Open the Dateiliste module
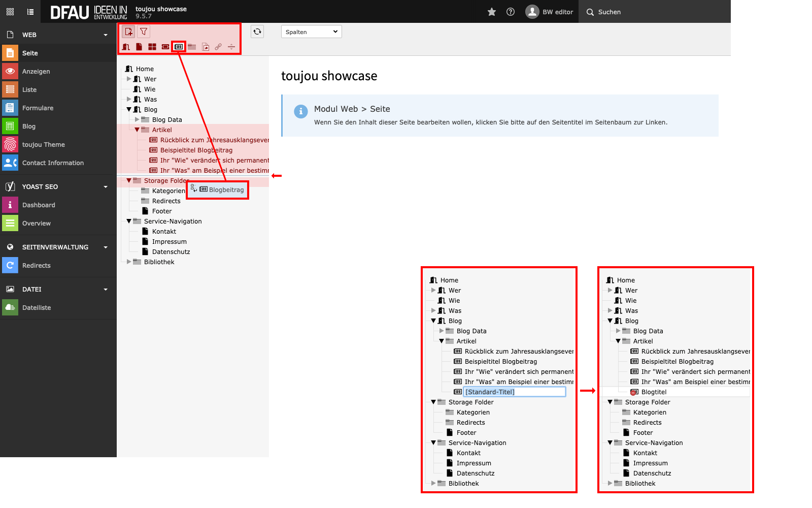The width and height of the screenshot is (812, 508). pyautogui.click(x=37, y=308)
